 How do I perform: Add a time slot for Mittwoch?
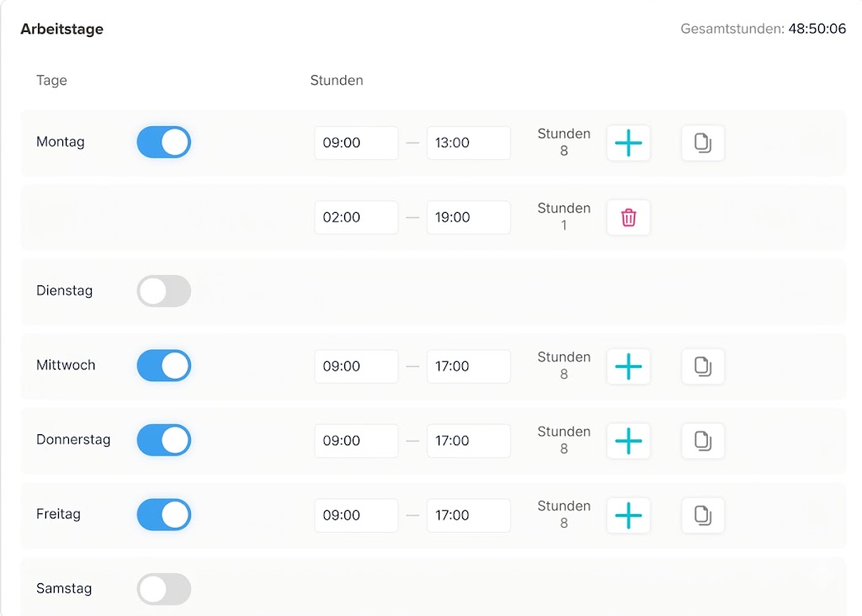[628, 367]
